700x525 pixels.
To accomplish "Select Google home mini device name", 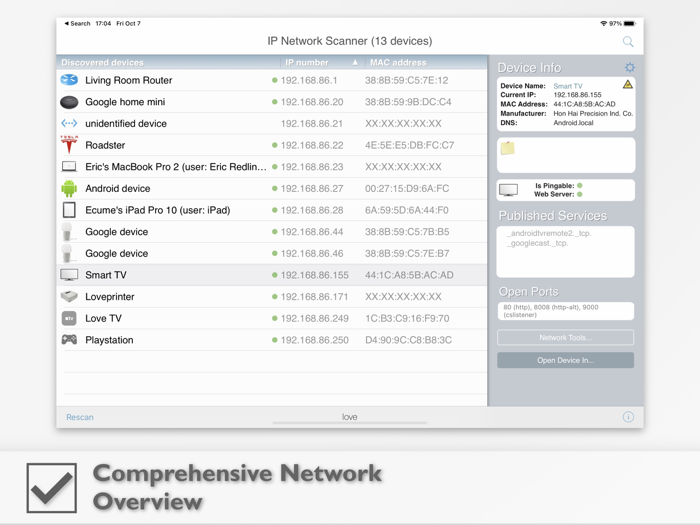I will coord(125,102).
